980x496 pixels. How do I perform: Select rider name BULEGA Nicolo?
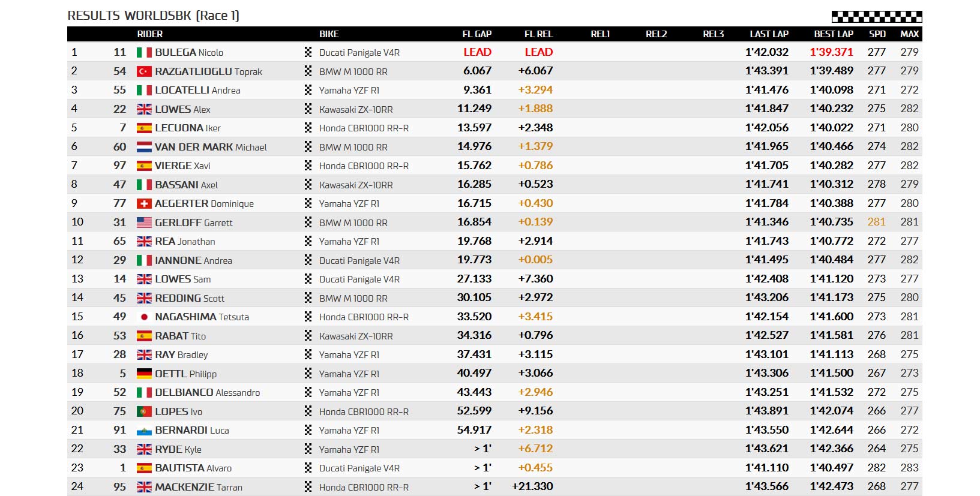[189, 53]
